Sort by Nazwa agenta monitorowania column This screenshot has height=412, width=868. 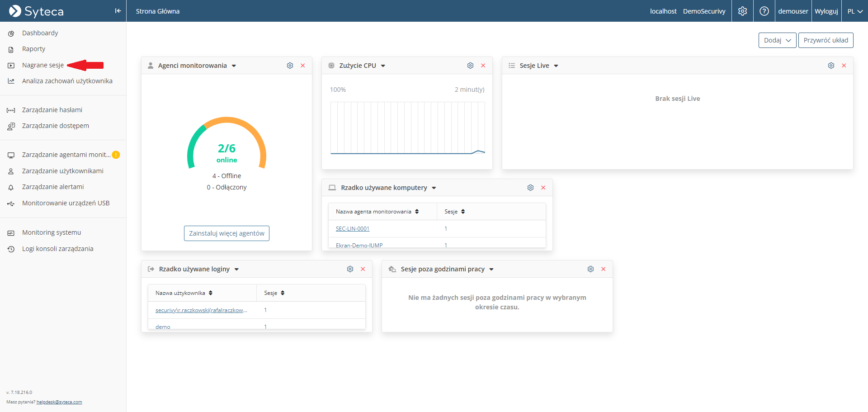click(377, 212)
